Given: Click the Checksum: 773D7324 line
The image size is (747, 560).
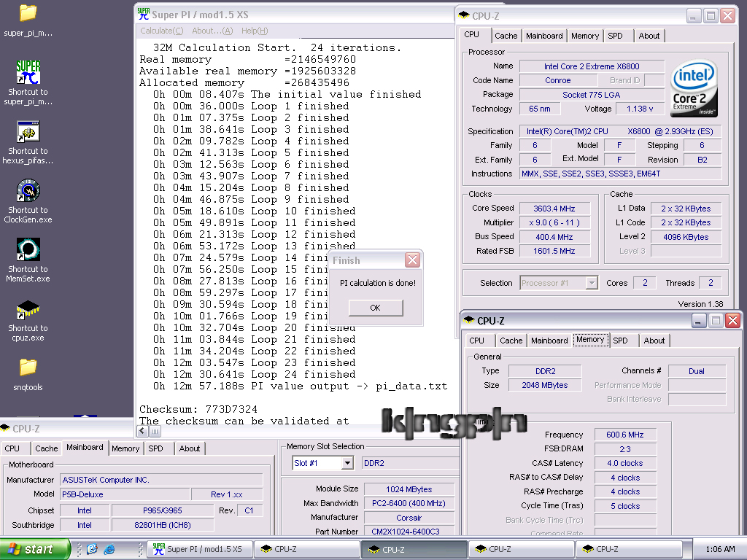Looking at the screenshot, I should point(198,409).
